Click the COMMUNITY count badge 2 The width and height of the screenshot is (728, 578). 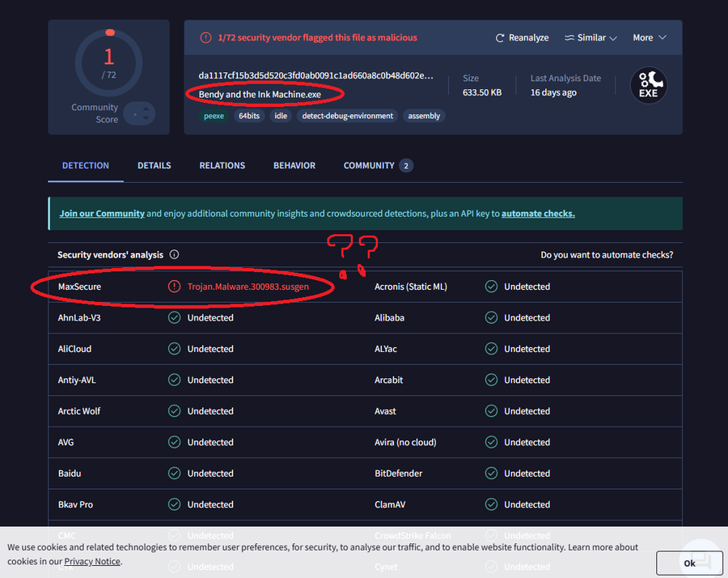pyautogui.click(x=406, y=166)
